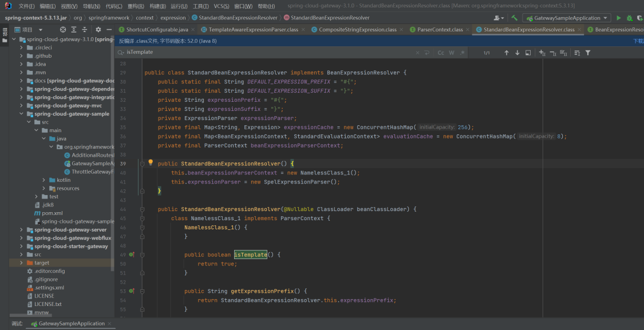644x330 pixels.
Task: Open GatewaySampleApplication debug session tab
Action: point(70,324)
